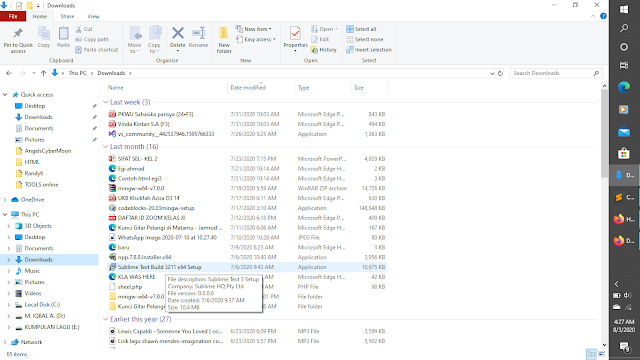
Task: Click the Rename icon
Action: pyautogui.click(x=198, y=38)
